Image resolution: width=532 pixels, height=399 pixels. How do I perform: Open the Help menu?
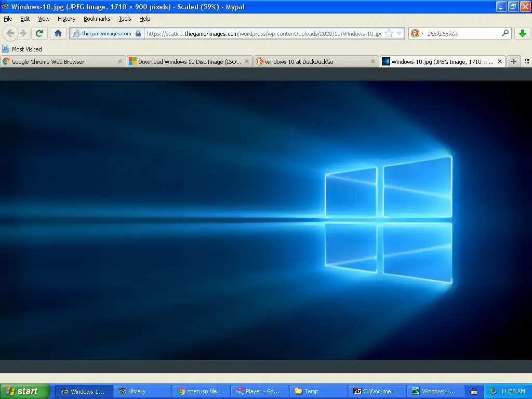coord(144,19)
